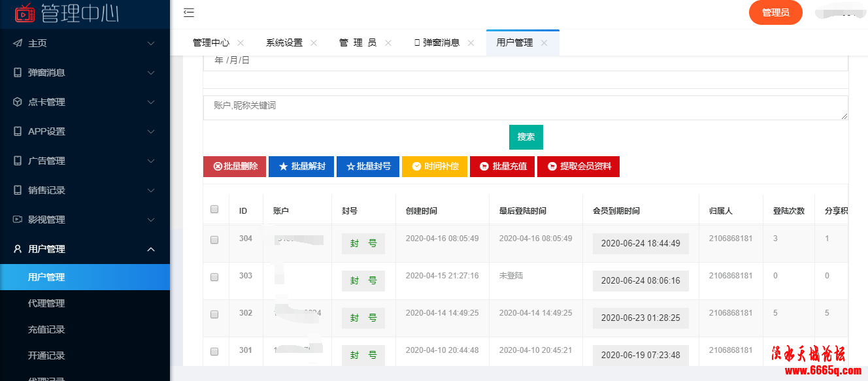This screenshot has width=868, height=381.
Task: Click the person icon beside 用户管理 menu
Action: coord(18,249)
